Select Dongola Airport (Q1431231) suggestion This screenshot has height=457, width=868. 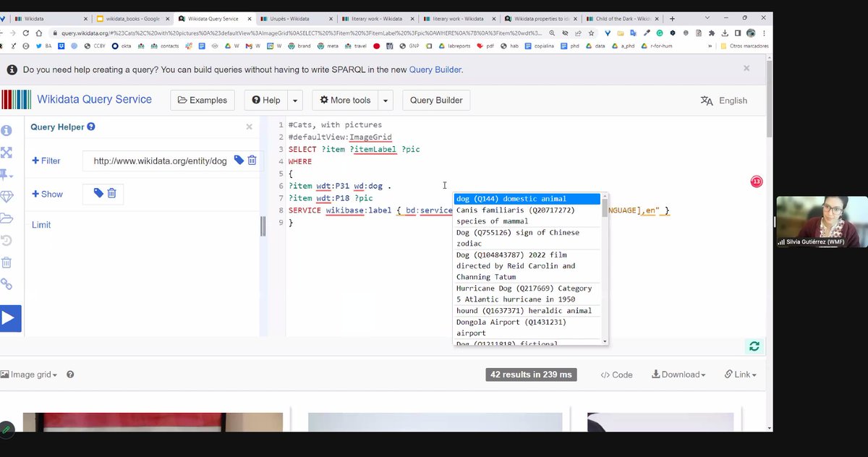(527, 328)
